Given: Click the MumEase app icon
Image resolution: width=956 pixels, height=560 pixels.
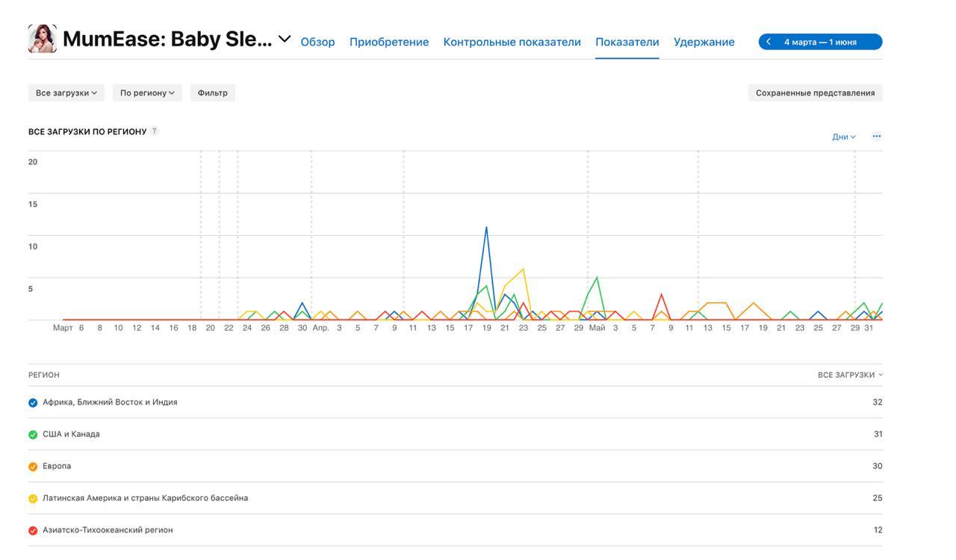Looking at the screenshot, I should click(x=43, y=39).
